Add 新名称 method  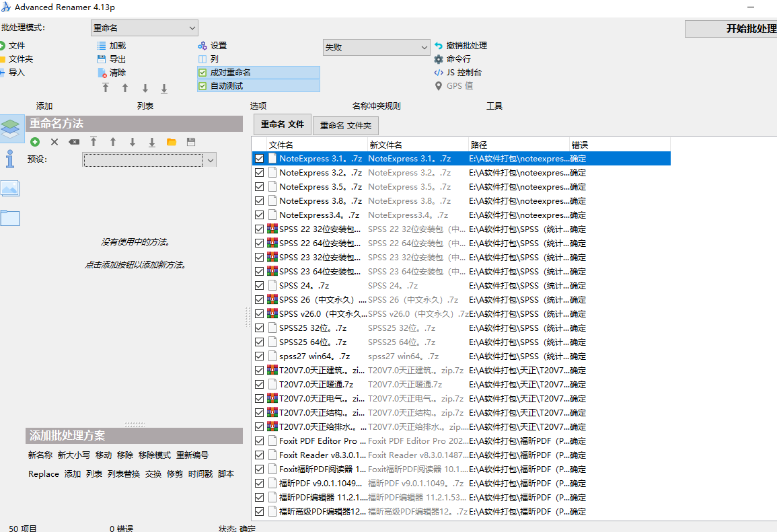40,455
